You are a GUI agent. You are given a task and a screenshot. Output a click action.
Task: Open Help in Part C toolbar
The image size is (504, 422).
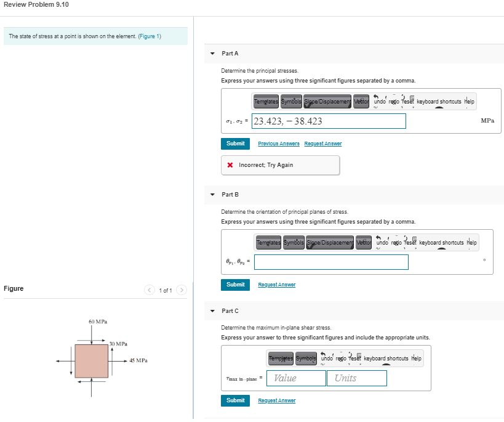point(417,359)
